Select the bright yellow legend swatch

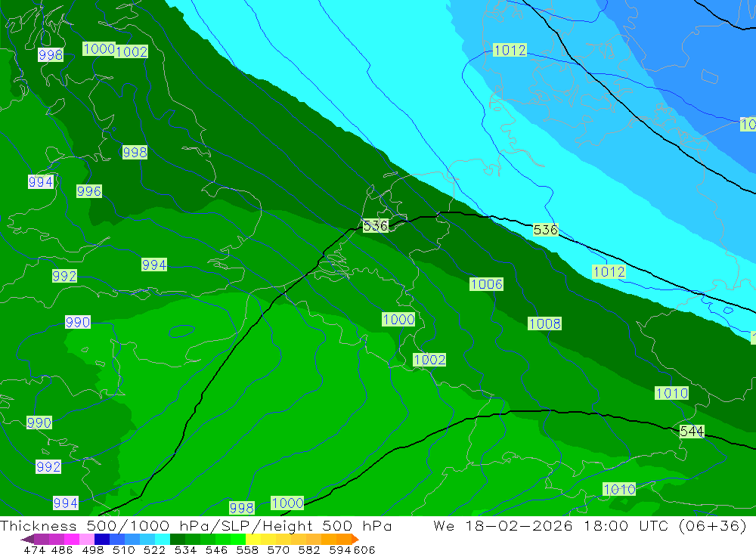coord(253,539)
